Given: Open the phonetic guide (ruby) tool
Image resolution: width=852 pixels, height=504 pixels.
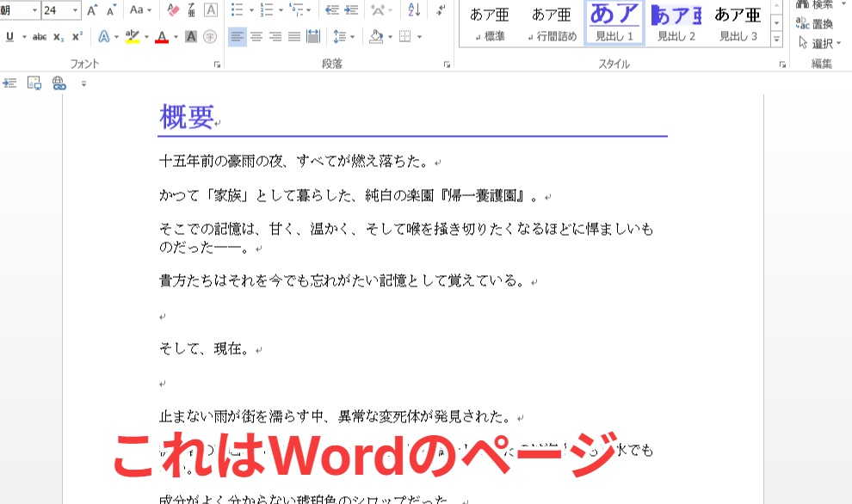Looking at the screenshot, I should tap(191, 10).
